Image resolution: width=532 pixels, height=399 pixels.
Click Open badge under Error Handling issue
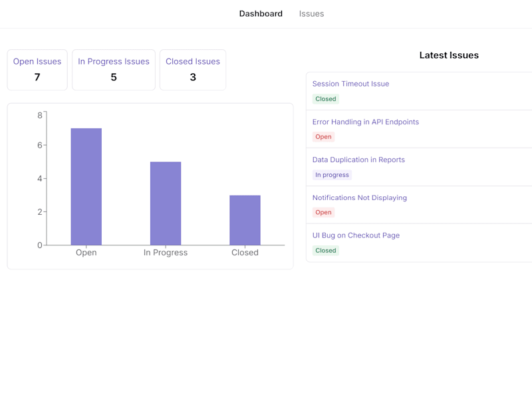[323, 137]
